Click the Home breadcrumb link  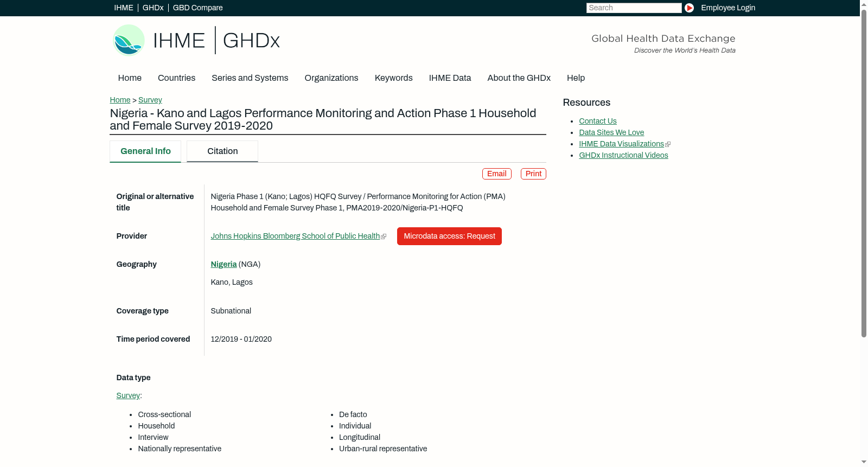pyautogui.click(x=120, y=100)
